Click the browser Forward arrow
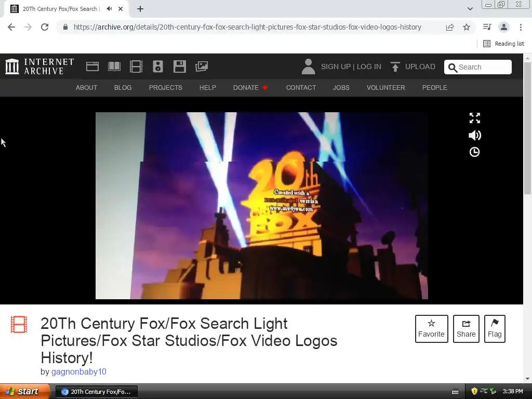 [x=28, y=27]
